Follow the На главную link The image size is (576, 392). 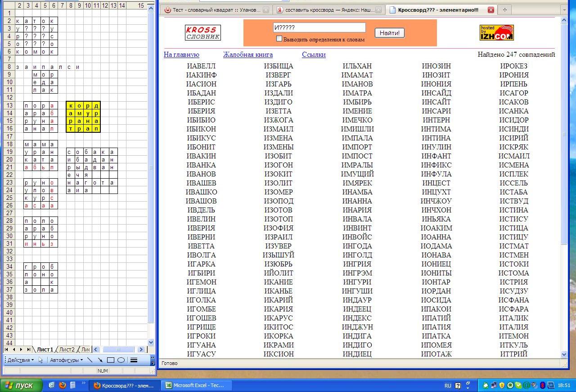tap(181, 54)
